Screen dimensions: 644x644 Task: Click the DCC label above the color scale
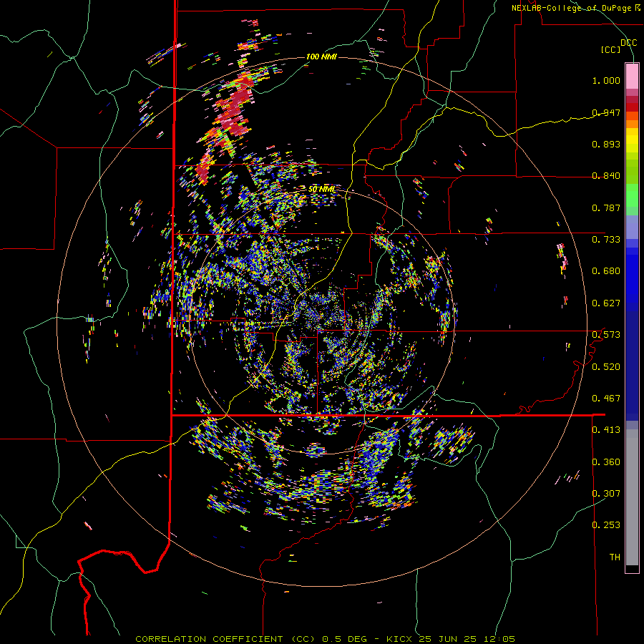click(x=628, y=43)
